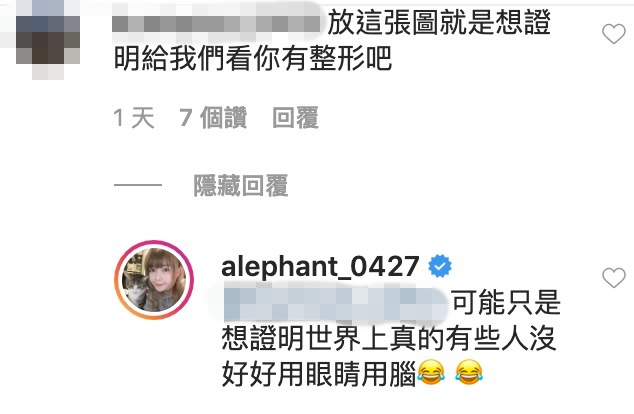
Task: Click the blue verified badge beside alephant_0427
Action: click(440, 266)
